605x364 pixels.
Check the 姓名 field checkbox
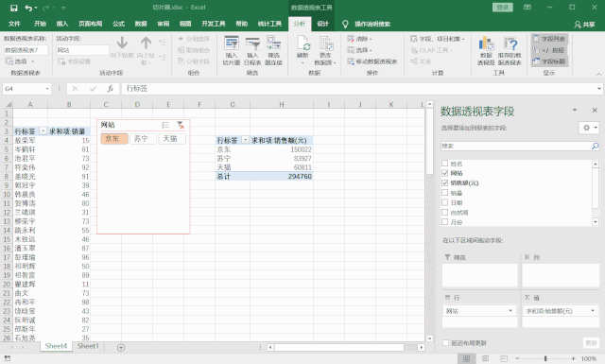(x=445, y=164)
